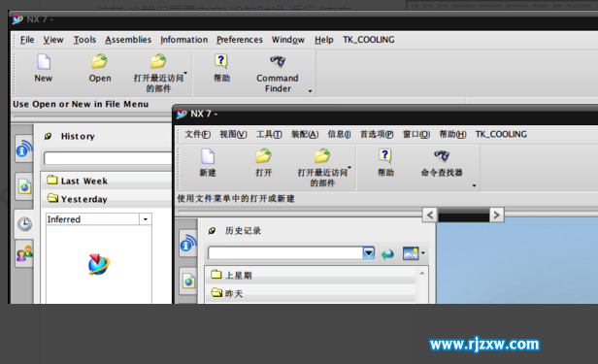
Task: Click 打开 open folder icon in Chinese window
Action: coord(263,156)
